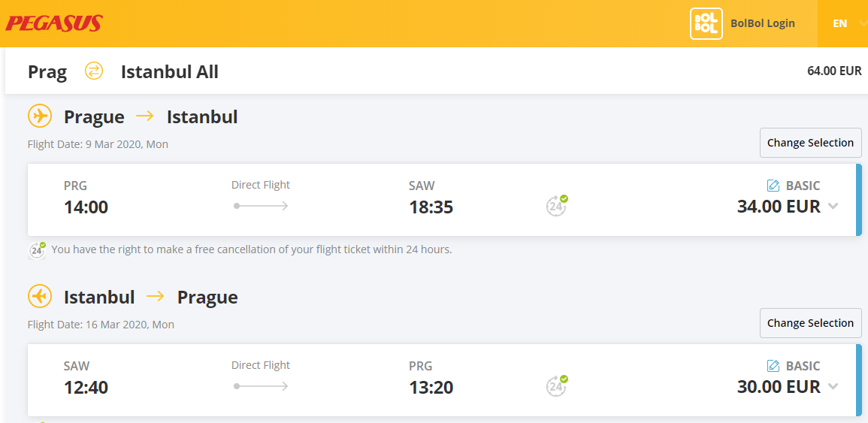
Task: Click the BolBol square logo icon
Action: [706, 24]
